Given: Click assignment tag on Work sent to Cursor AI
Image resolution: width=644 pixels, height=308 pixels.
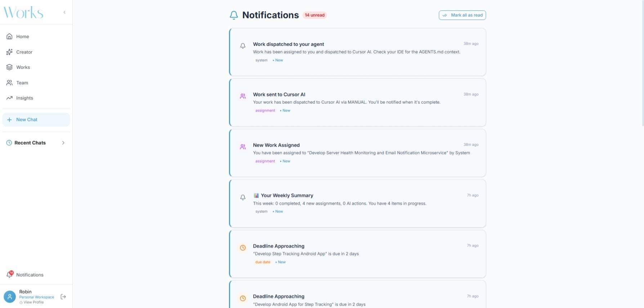Looking at the screenshot, I should click(265, 111).
